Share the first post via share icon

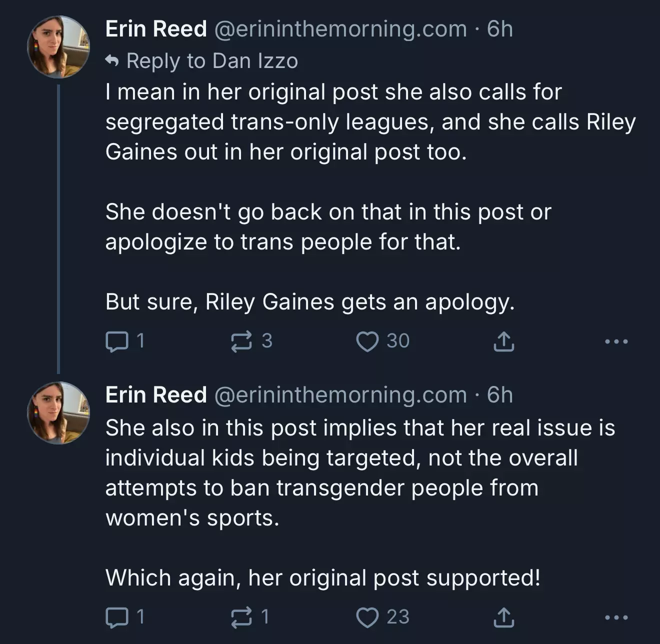click(503, 341)
